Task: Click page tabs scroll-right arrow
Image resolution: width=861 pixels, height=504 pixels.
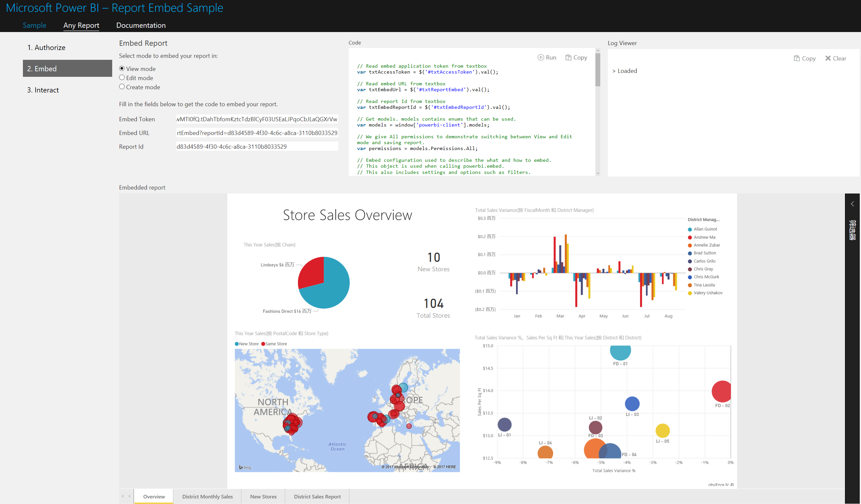Action: (x=130, y=496)
